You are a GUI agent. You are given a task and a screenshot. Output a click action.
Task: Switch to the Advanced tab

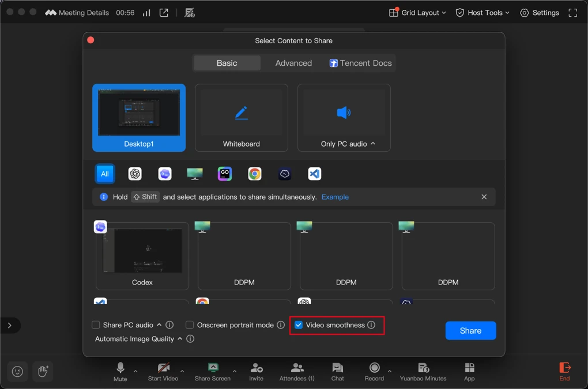point(293,63)
